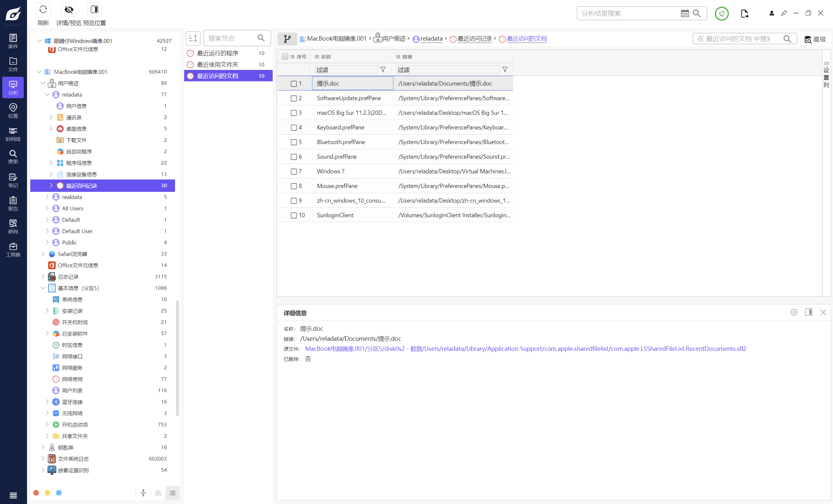Screen dimensions: 833x504
Task: Click the export document icon in title bar
Action: (x=744, y=14)
